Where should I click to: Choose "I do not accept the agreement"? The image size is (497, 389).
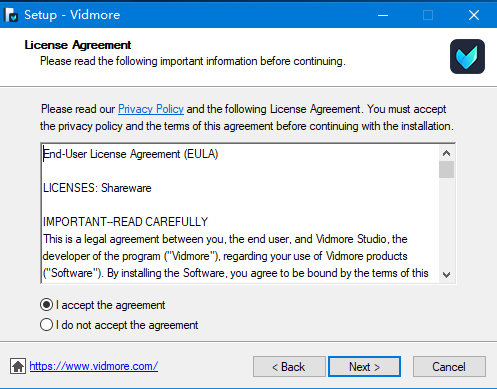119,325
